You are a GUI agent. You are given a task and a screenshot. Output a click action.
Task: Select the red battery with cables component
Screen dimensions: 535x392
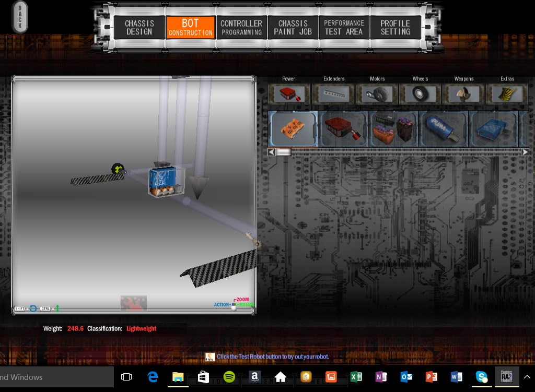[x=343, y=129]
